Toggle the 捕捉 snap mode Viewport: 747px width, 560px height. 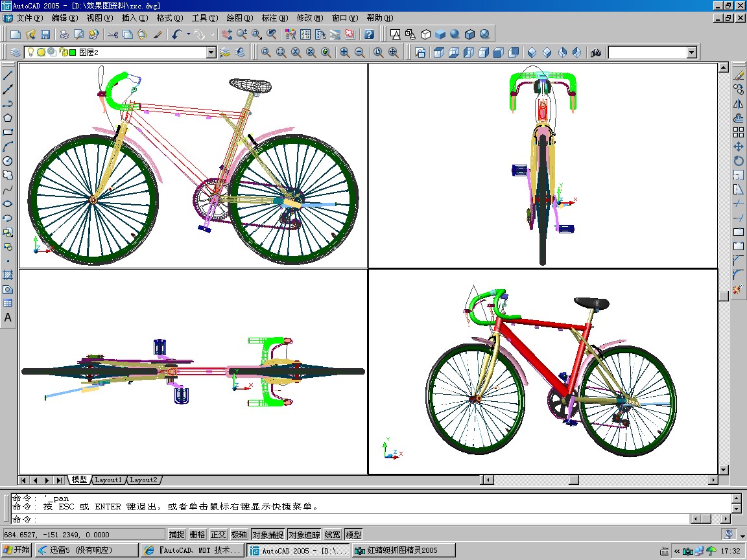(x=177, y=535)
